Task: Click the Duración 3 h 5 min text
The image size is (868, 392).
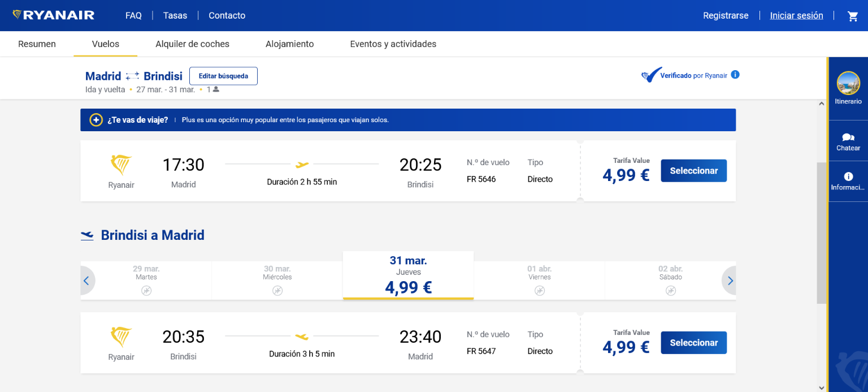Action: point(302,354)
